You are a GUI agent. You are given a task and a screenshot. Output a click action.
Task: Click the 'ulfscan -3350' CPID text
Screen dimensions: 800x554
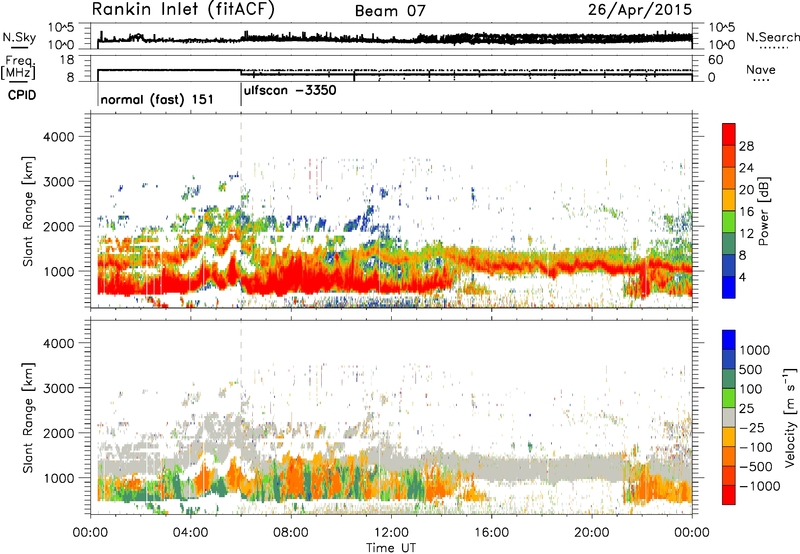(290, 90)
